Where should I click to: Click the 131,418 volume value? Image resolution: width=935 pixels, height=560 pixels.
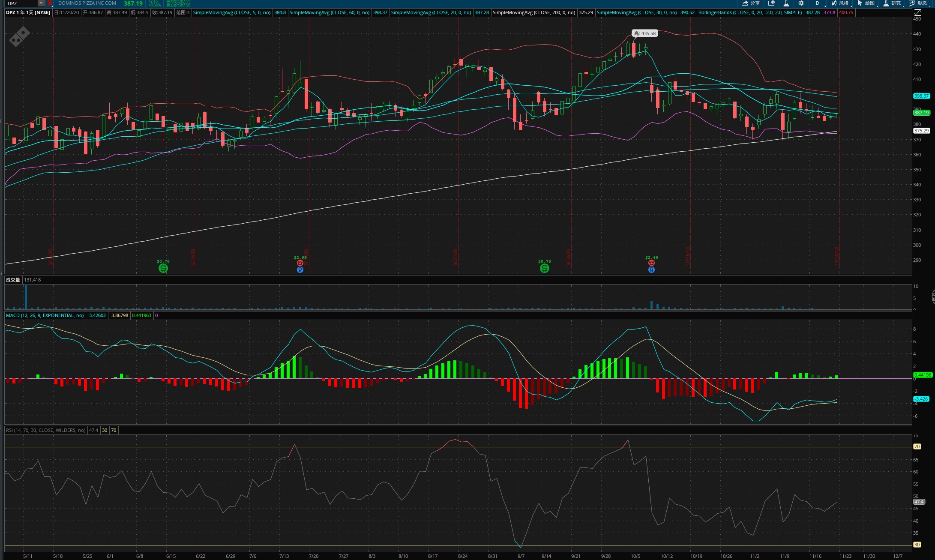click(33, 280)
